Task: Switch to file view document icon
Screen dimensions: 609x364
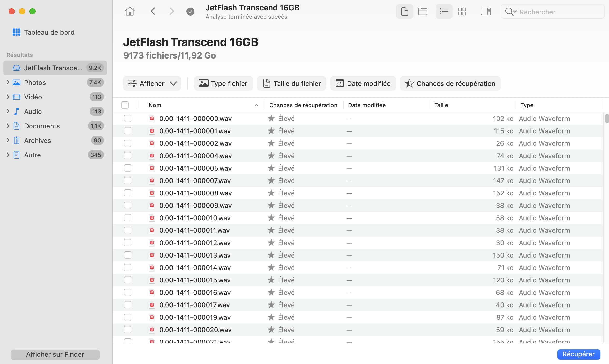Action: coord(405,11)
